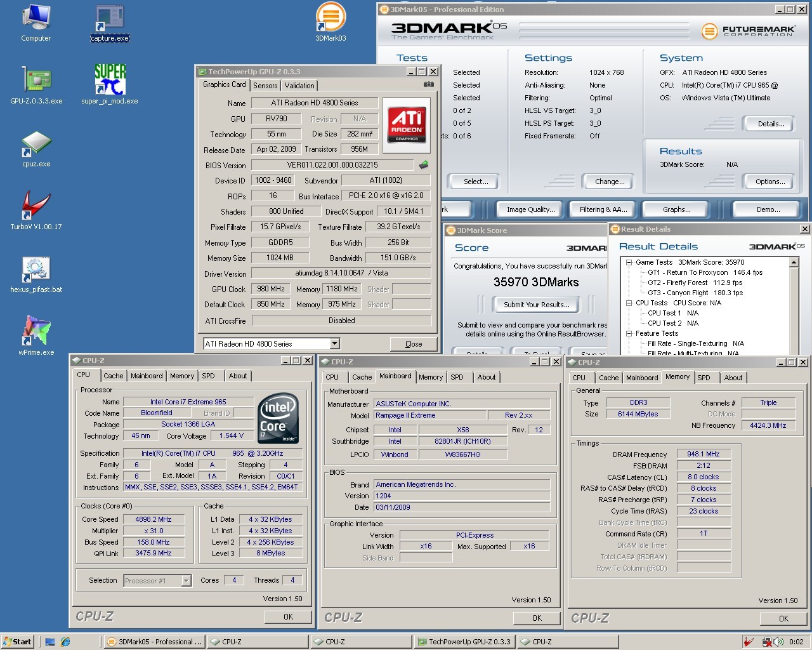
Task: Click the BIOS save chip icon in GPU-Z
Action: point(424,165)
